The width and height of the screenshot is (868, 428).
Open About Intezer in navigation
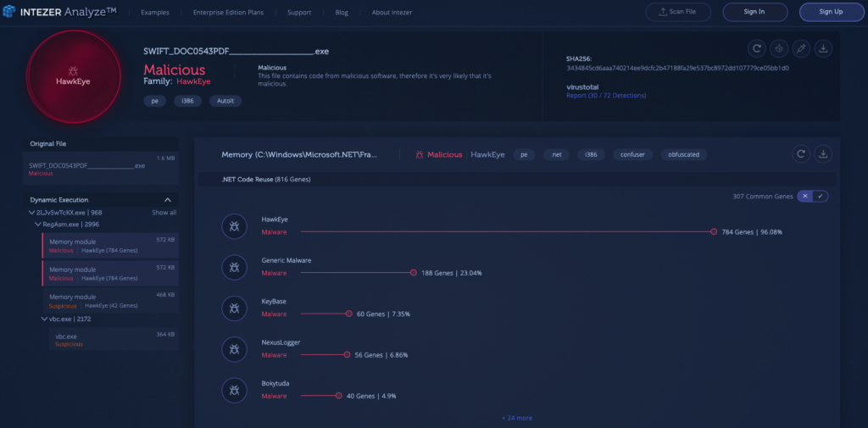[x=392, y=12]
